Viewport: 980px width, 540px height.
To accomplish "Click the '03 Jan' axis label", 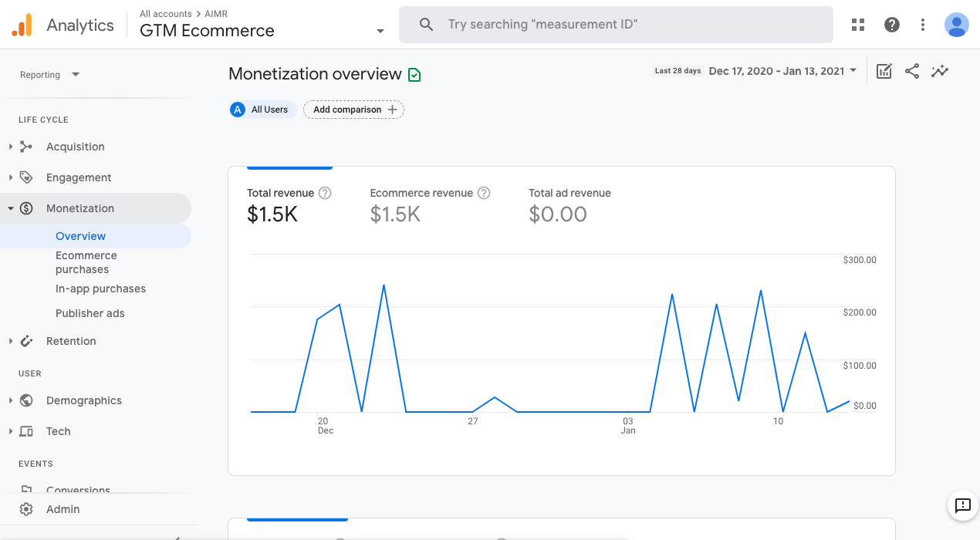I will coord(628,426).
